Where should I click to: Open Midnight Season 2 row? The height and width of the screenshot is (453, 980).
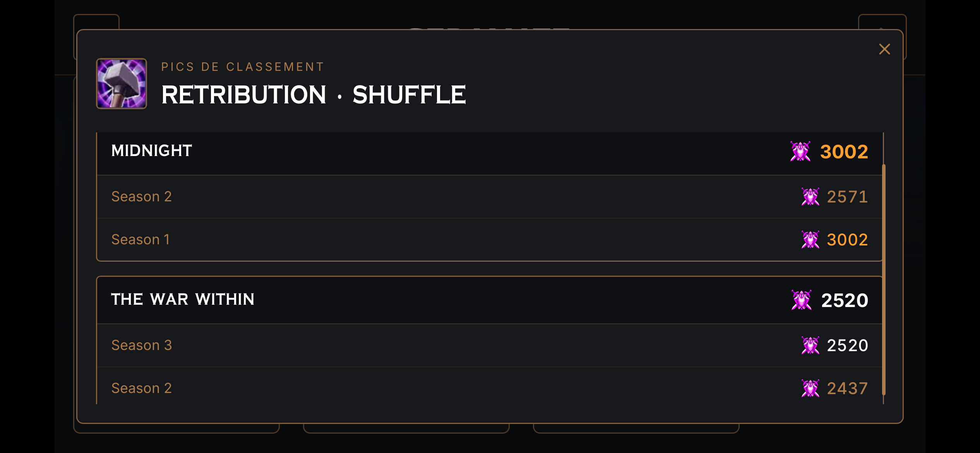pos(490,197)
